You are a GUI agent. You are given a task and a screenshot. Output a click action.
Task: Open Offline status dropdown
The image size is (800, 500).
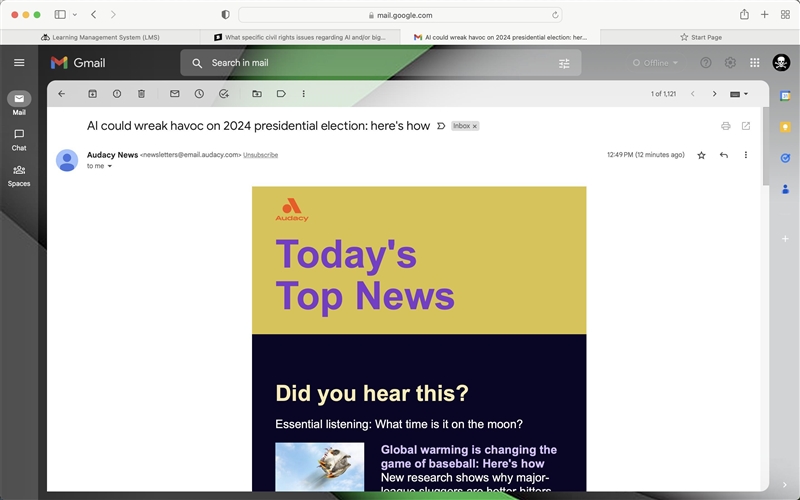656,63
